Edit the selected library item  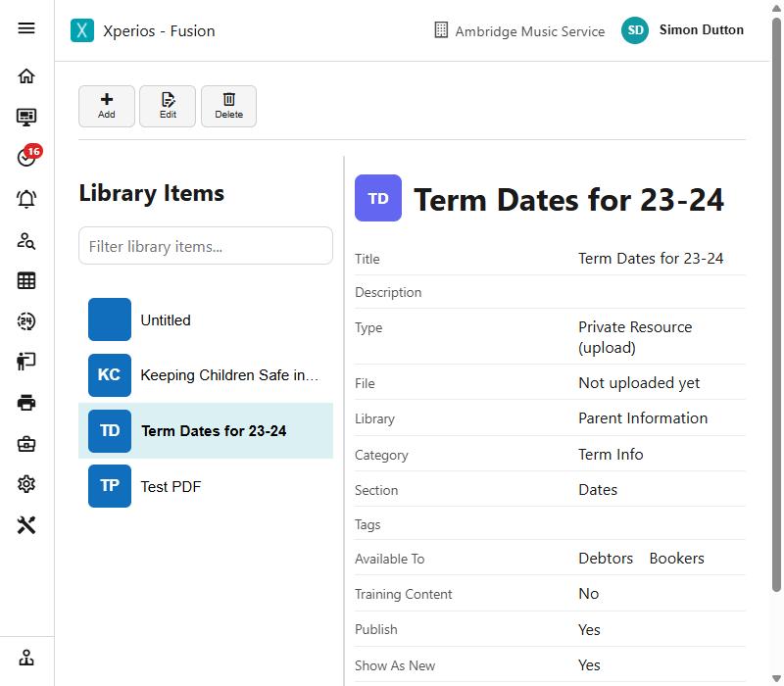pos(168,106)
